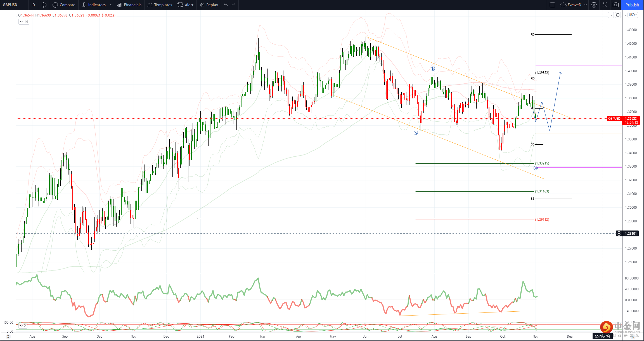This screenshot has width=644, height=341.
Task: Take a chart snapshot with camera icon
Action: pos(615,5)
